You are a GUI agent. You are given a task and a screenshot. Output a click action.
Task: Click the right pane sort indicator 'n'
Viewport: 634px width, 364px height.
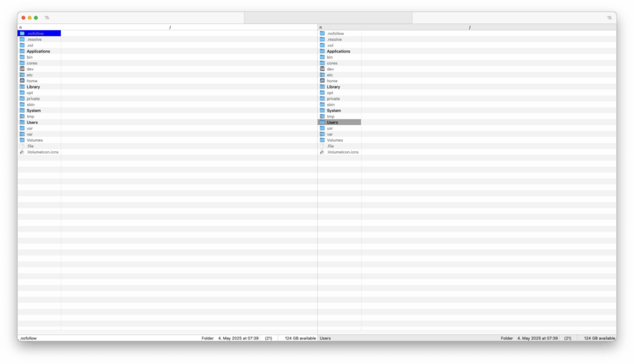[x=321, y=27]
